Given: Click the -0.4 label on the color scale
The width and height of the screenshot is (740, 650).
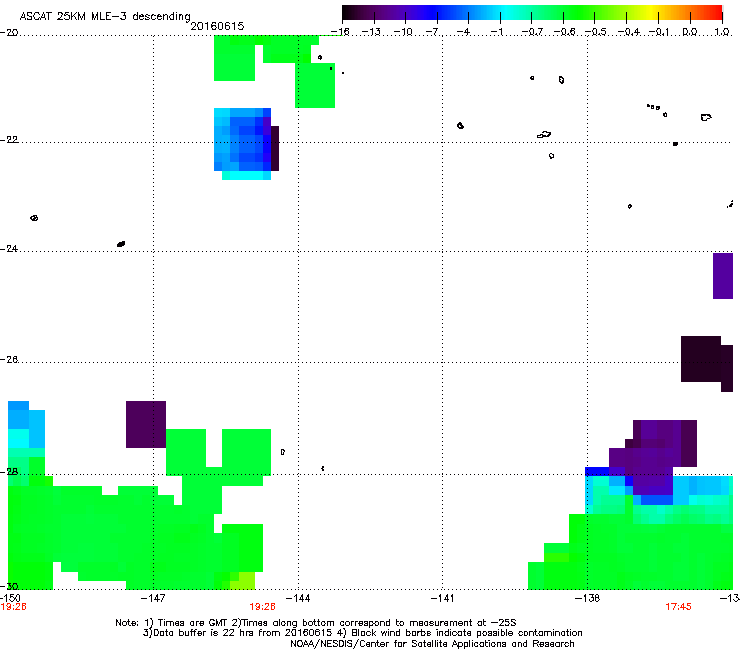Looking at the screenshot, I should pos(629,32).
